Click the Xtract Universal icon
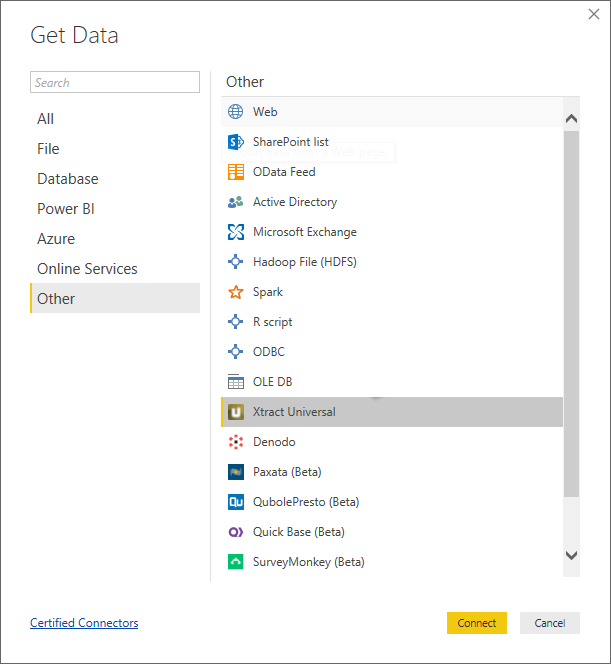 coord(235,412)
